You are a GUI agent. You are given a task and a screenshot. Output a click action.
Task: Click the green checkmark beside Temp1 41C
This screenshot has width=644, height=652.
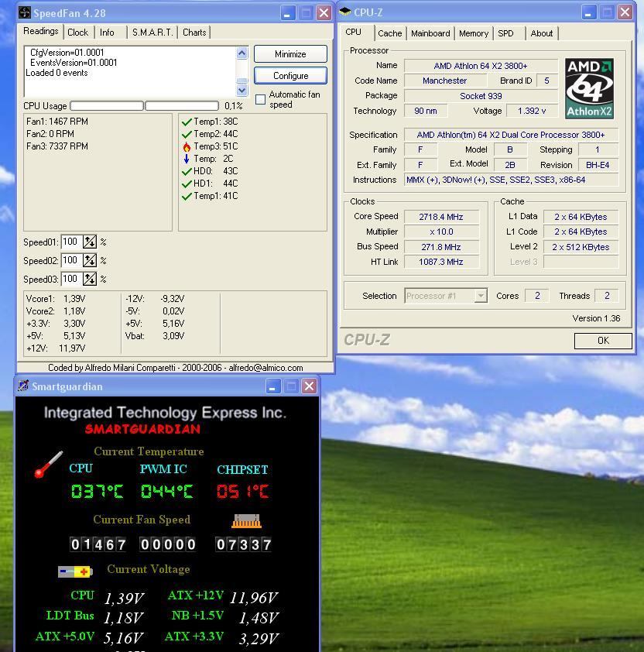click(187, 196)
